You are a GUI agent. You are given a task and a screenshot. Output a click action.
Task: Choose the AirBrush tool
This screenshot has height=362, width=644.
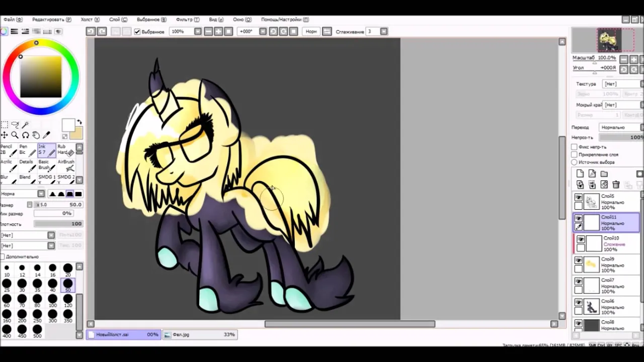coord(65,165)
